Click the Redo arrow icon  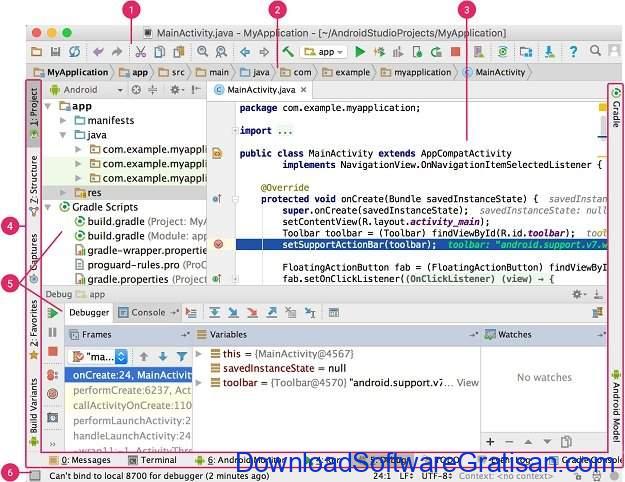tap(117, 52)
